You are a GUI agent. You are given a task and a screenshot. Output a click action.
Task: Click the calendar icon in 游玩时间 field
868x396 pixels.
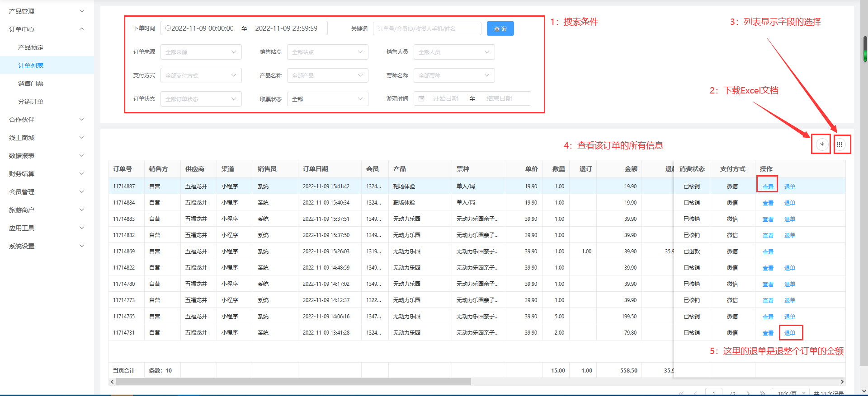(421, 98)
